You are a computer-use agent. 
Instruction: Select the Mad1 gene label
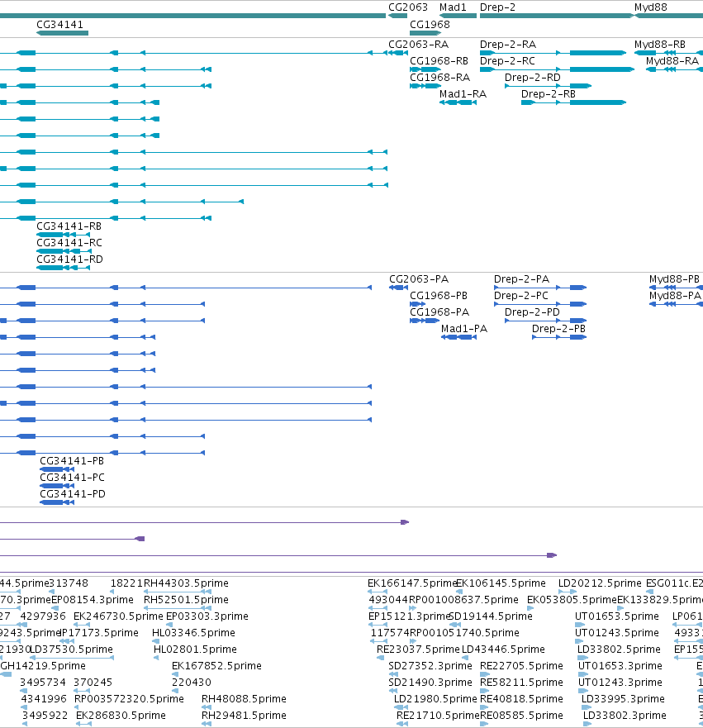pyautogui.click(x=453, y=7)
